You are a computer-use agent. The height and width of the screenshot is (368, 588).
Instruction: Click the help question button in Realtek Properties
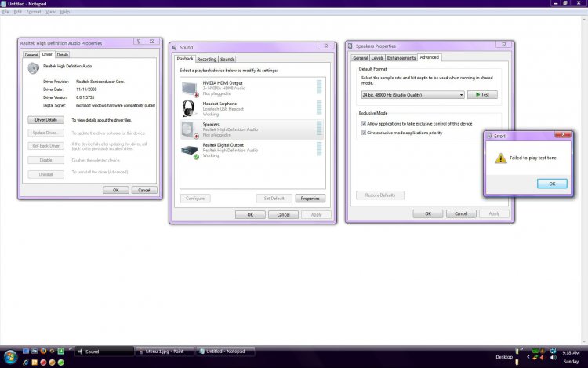[139, 42]
